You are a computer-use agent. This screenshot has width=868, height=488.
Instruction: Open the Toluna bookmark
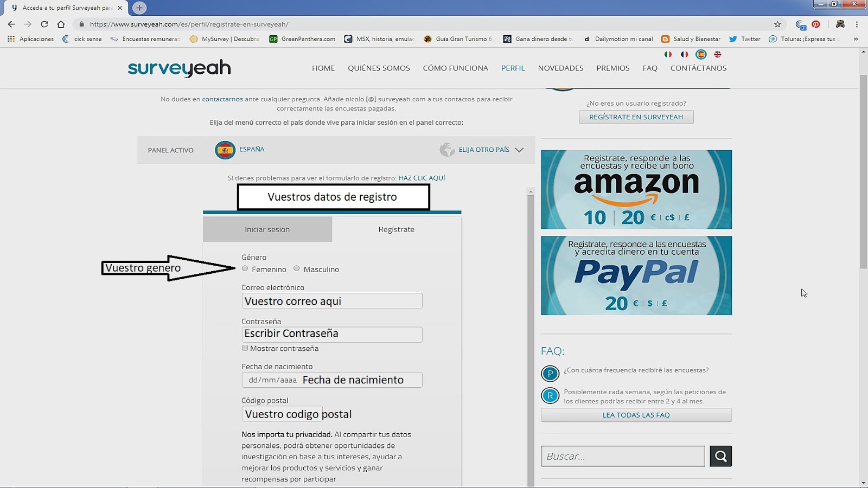click(x=804, y=39)
